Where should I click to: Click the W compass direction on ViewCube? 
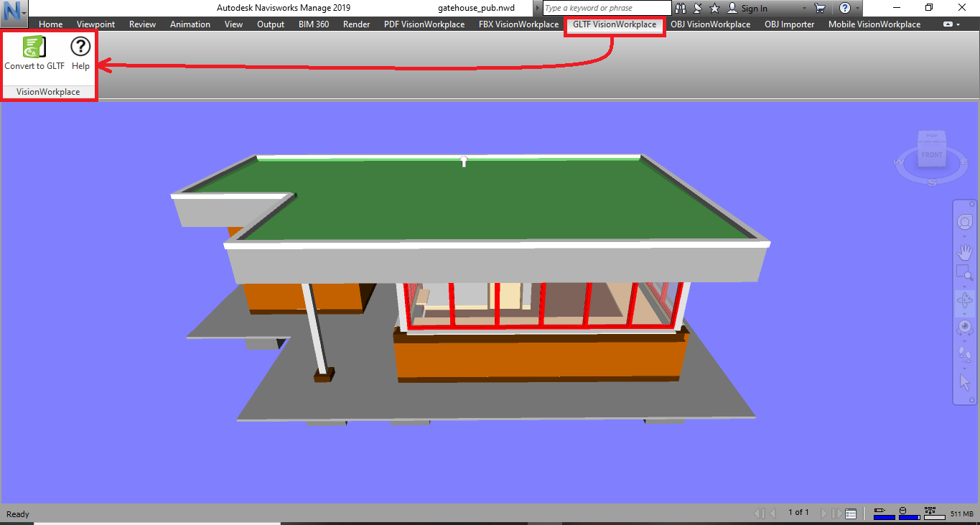[x=897, y=162]
